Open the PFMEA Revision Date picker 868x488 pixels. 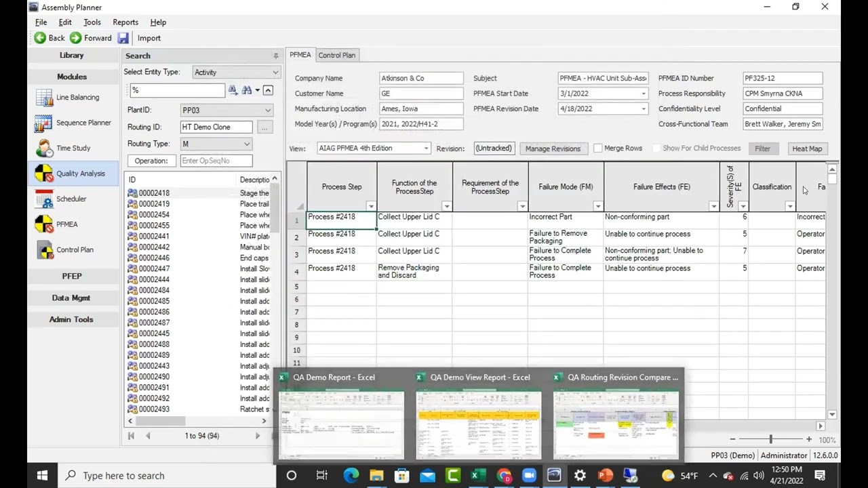644,108
